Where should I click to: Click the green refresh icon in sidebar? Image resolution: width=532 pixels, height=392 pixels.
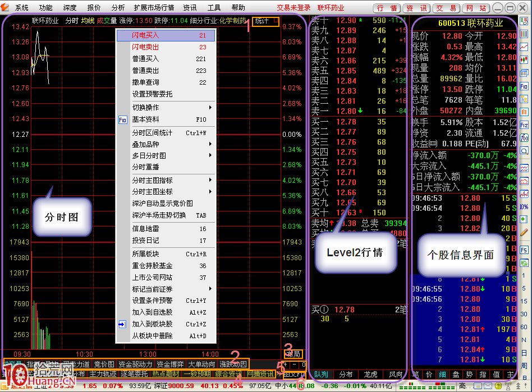click(x=524, y=263)
